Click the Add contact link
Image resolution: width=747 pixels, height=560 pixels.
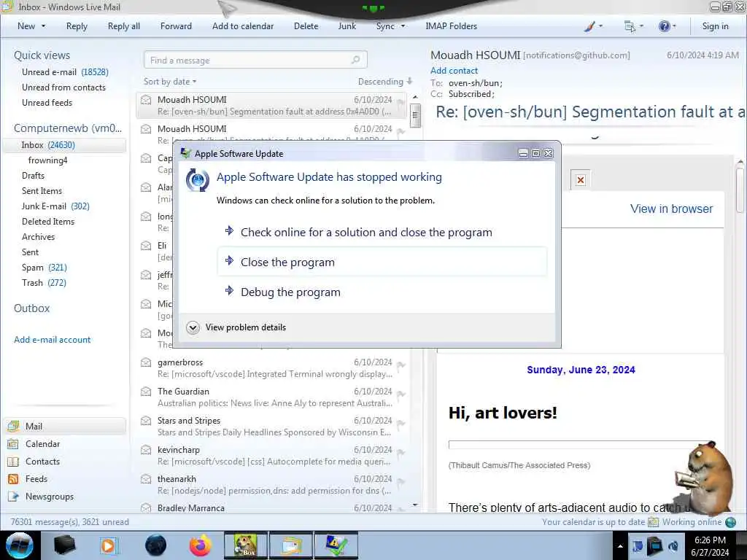[454, 71]
